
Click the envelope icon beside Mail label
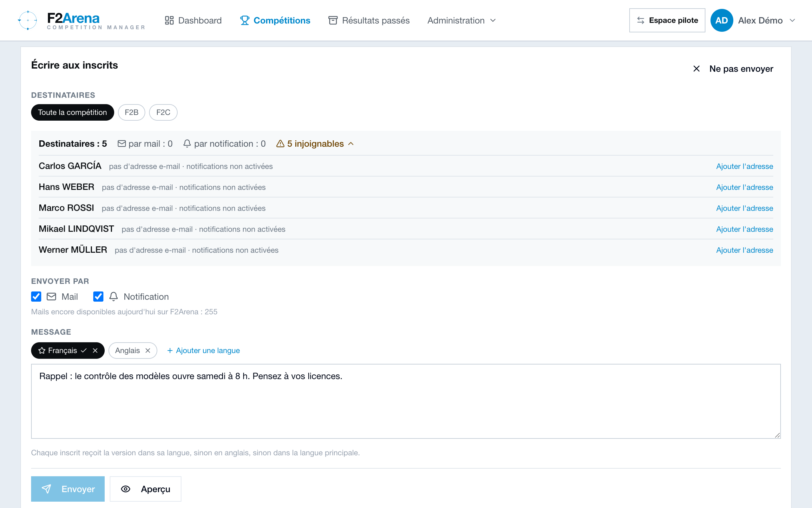pos(51,296)
